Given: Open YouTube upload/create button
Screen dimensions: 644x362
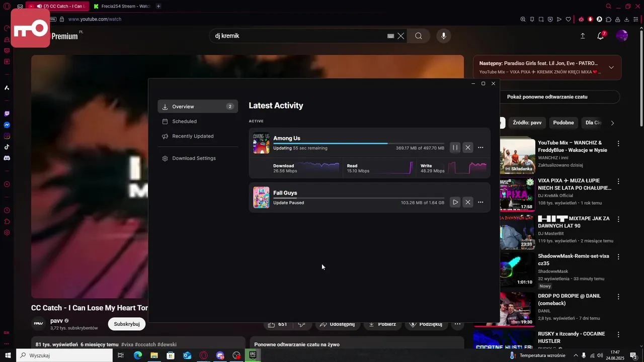Looking at the screenshot, I should point(583,36).
